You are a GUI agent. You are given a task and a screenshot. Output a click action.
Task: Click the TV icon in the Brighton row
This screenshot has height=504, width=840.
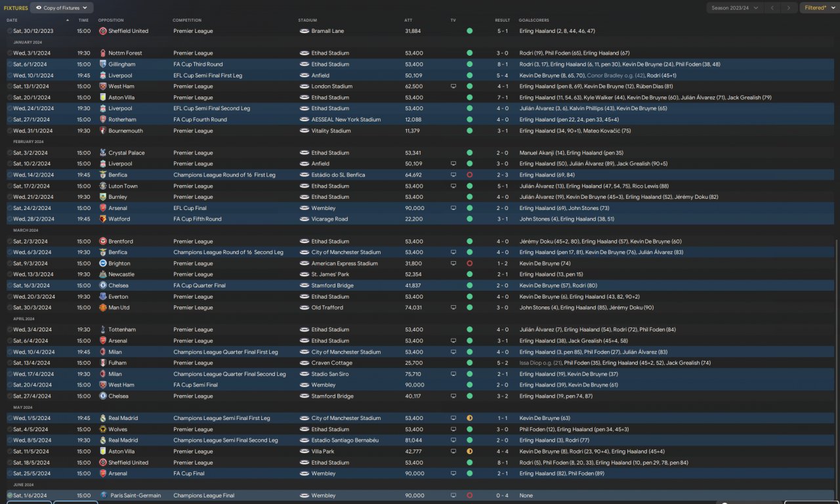[x=453, y=264]
